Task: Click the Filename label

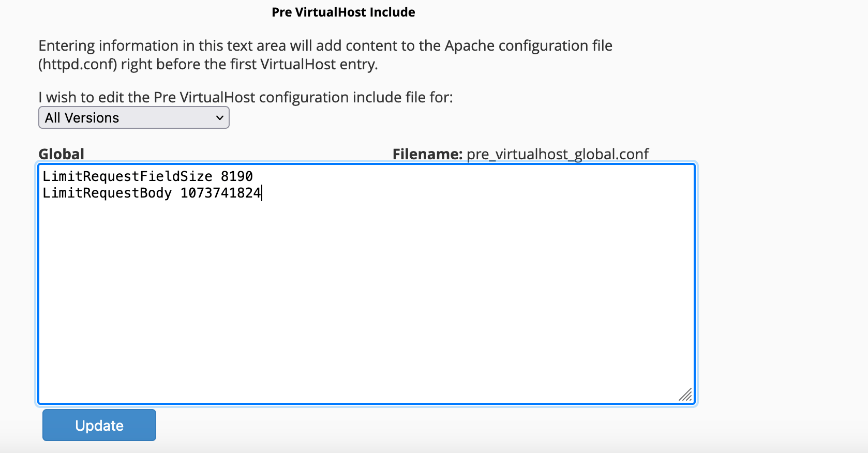Action: pyautogui.click(x=428, y=154)
